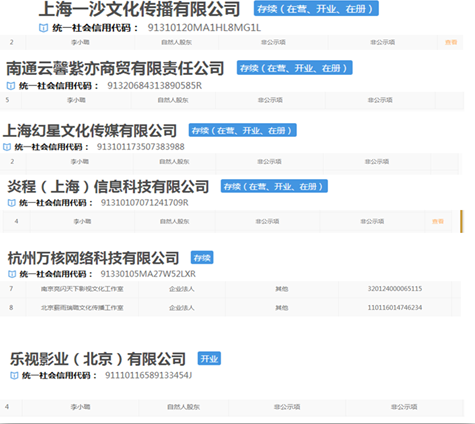
Task: Click credit code 91330105MA27W52LXR
Action: (148, 274)
